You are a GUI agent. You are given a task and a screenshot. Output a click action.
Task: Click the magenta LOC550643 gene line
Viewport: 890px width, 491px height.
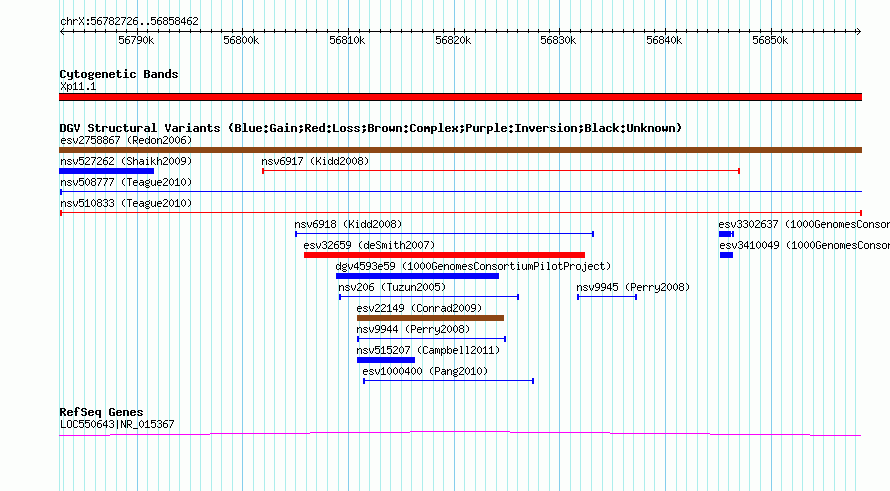460,434
